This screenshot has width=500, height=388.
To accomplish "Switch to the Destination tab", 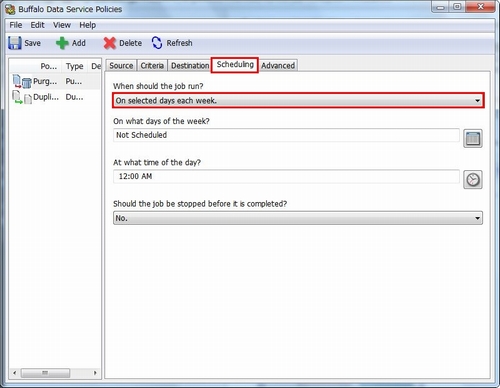I will 190,66.
